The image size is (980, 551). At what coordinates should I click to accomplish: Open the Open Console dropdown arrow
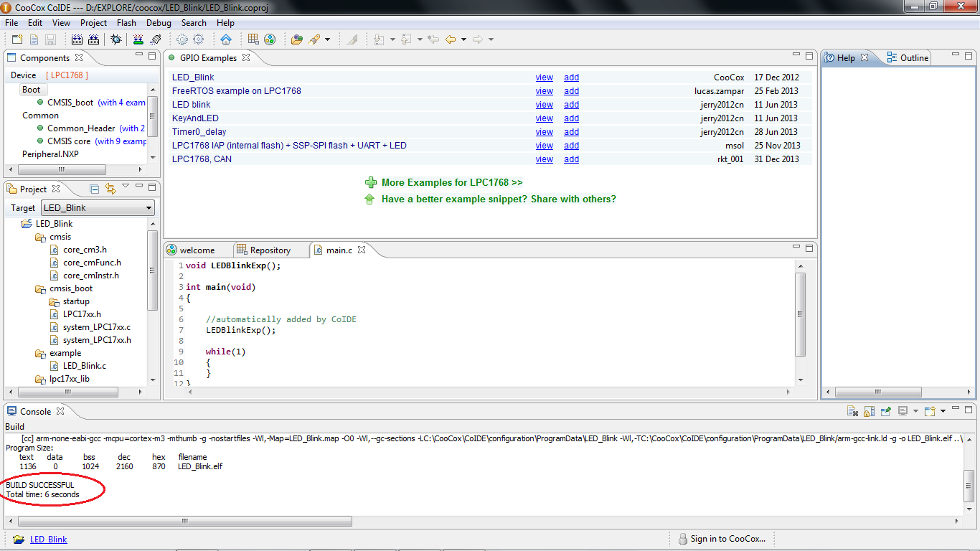tap(943, 411)
